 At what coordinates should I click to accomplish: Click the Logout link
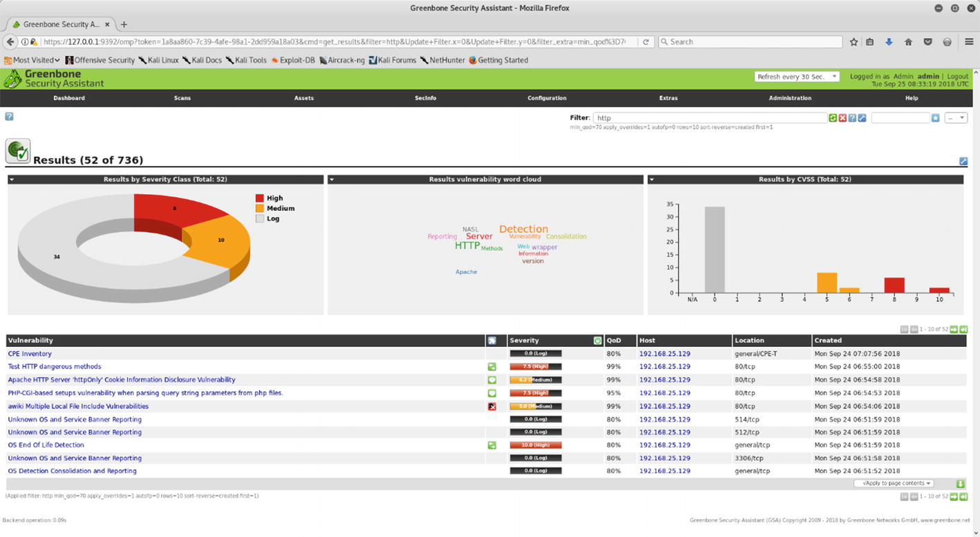pos(957,77)
